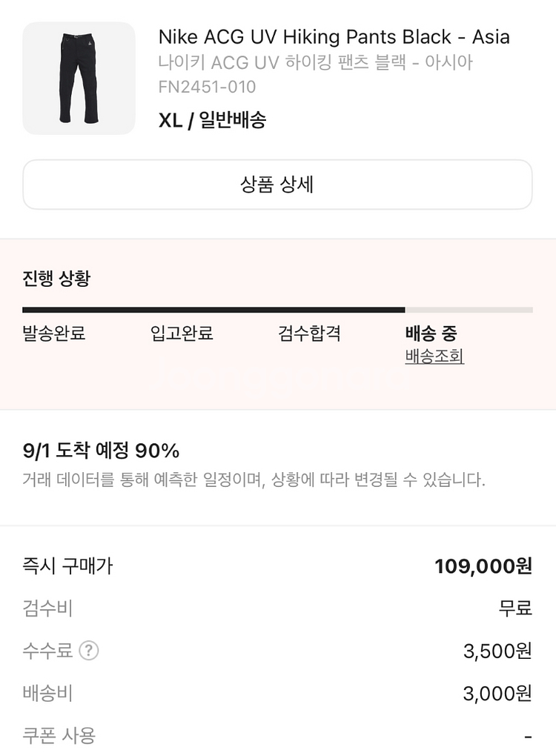The height and width of the screenshot is (756, 556).
Task: Click the model number FN2451-010
Action: (207, 87)
